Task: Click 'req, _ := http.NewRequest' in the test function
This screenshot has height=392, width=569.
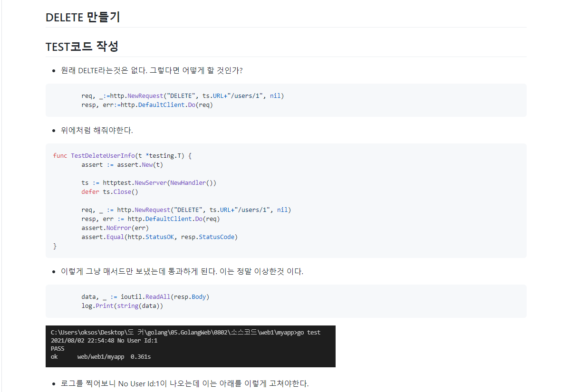Action: pos(186,210)
